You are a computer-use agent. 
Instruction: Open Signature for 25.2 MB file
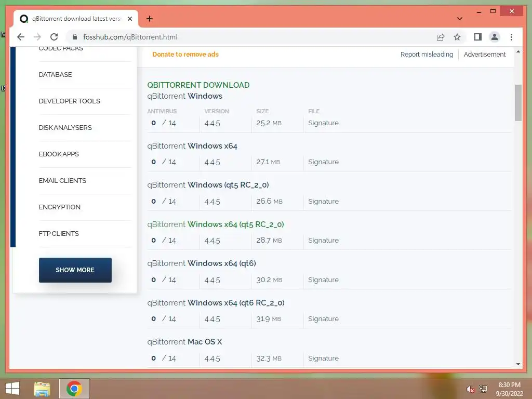[323, 123]
